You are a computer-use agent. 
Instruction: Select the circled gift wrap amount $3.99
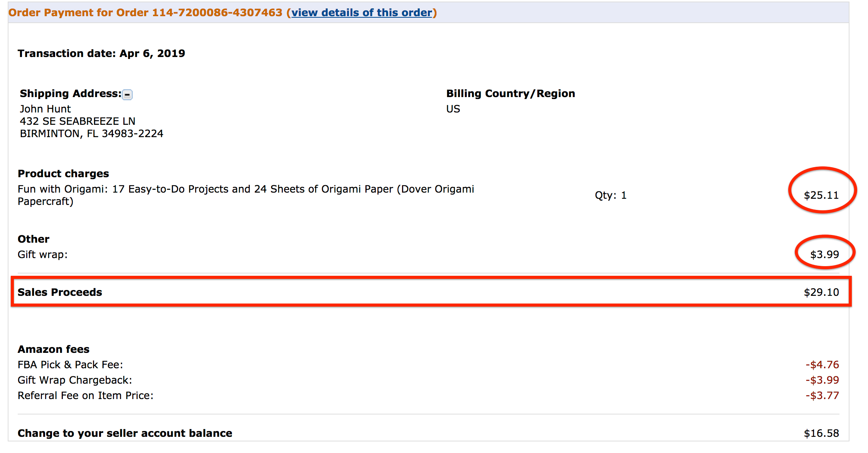(x=825, y=254)
